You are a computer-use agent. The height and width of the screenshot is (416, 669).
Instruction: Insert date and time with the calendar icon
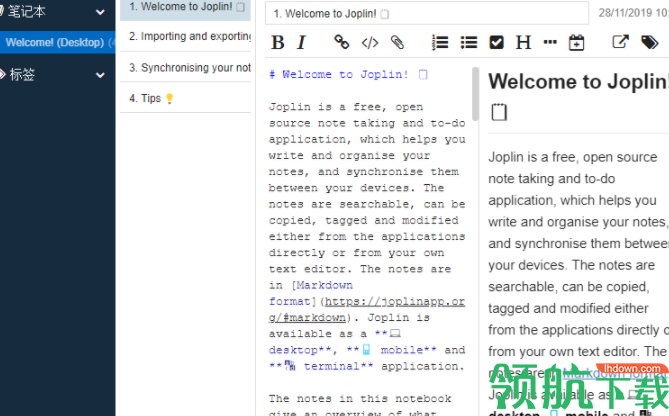pyautogui.click(x=576, y=42)
